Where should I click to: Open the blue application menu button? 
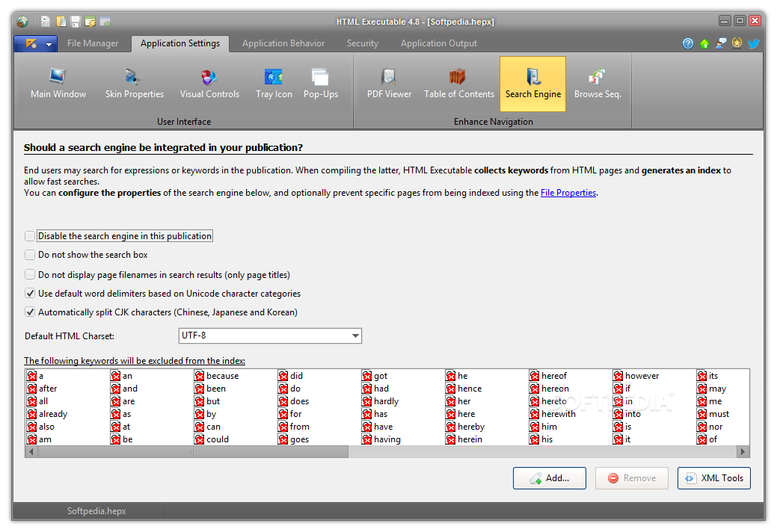click(36, 43)
